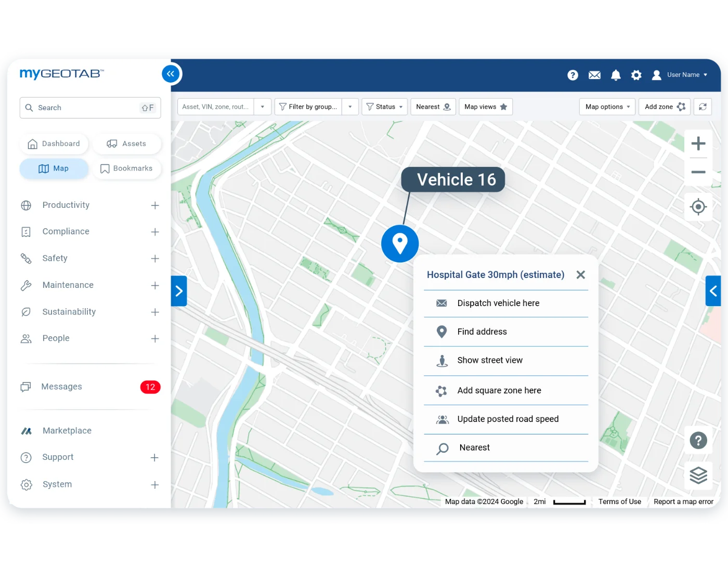Image resolution: width=728 pixels, height=568 pixels.
Task: Open Messages in the sidebar
Action: click(x=61, y=387)
